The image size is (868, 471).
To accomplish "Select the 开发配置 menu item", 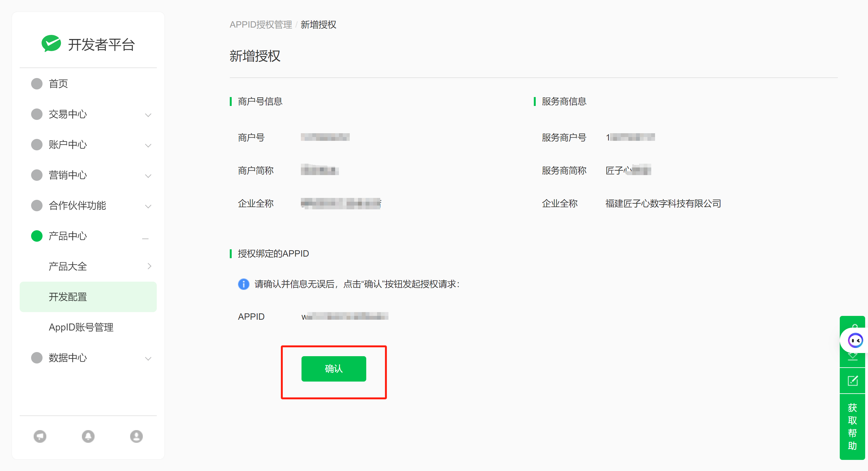I will click(68, 297).
